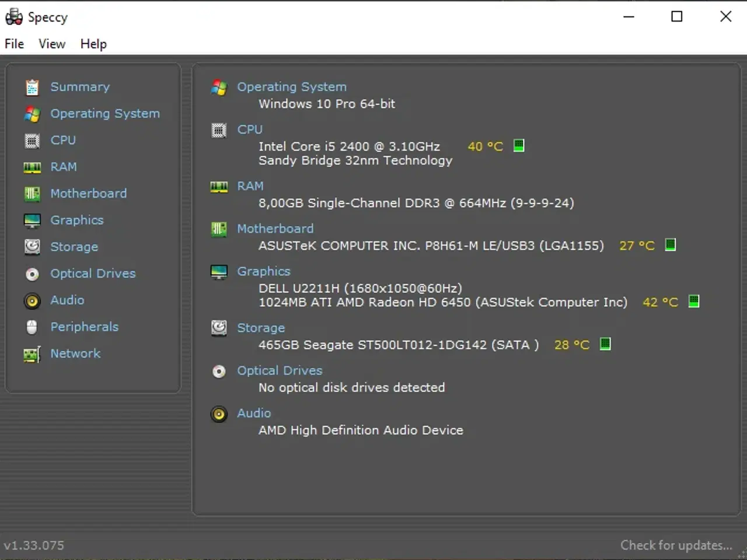Image resolution: width=747 pixels, height=560 pixels.
Task: Open the Audio heading link in main panel
Action: click(x=254, y=413)
